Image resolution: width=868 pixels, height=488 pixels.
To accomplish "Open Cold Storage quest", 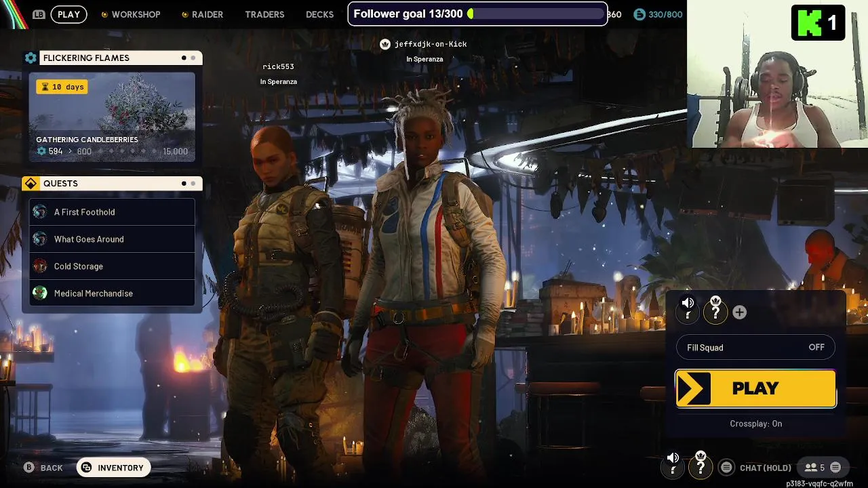I will point(112,266).
